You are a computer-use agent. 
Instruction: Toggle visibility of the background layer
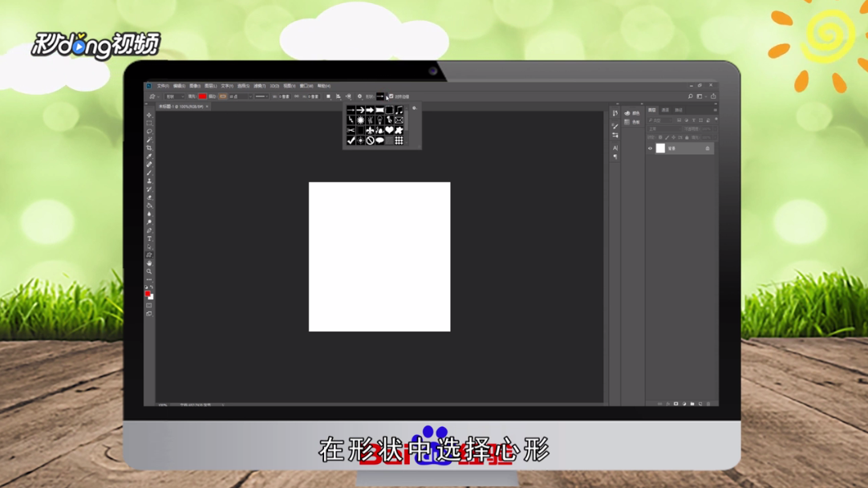click(650, 148)
